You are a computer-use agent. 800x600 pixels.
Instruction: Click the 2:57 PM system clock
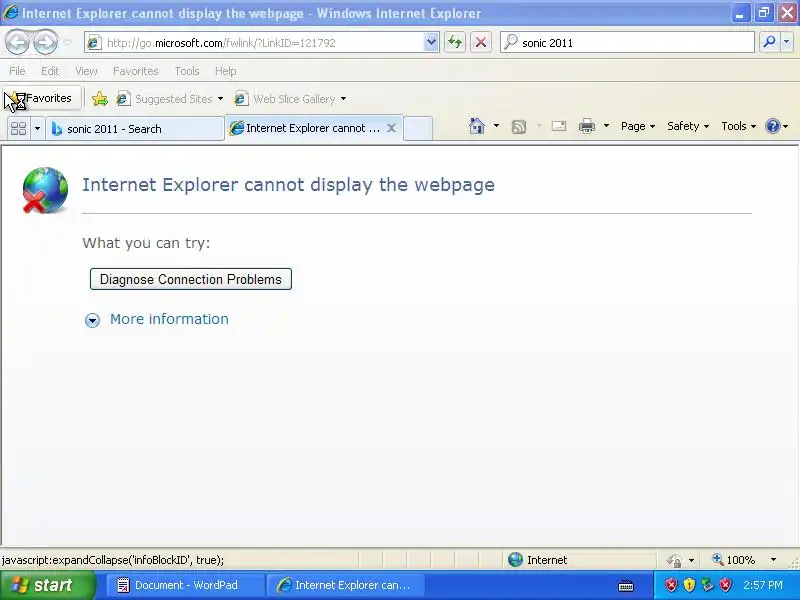click(763, 585)
